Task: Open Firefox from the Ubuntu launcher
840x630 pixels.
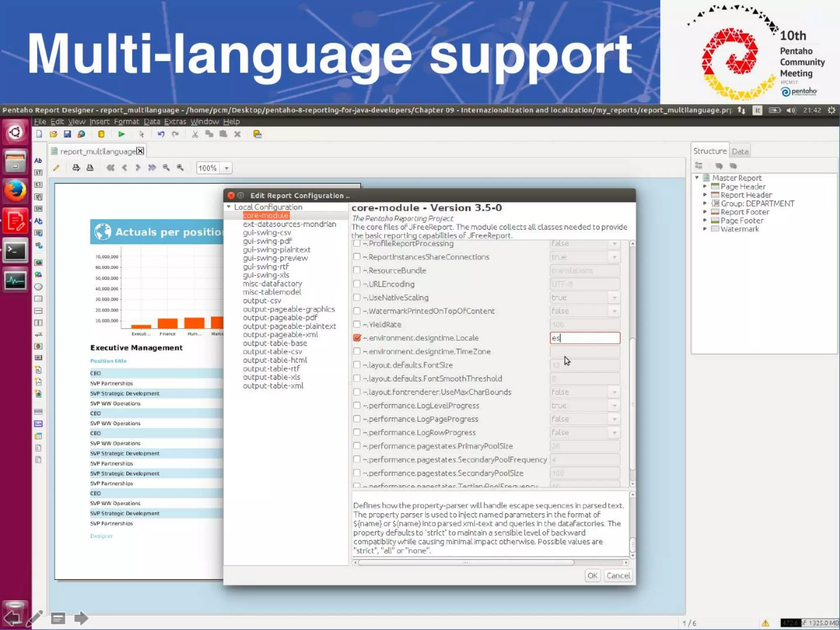Action: [x=15, y=190]
